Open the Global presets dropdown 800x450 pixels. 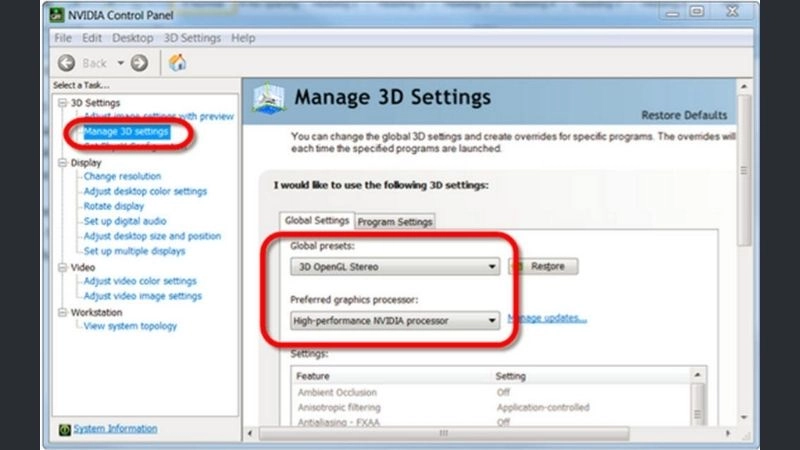pyautogui.click(x=395, y=266)
